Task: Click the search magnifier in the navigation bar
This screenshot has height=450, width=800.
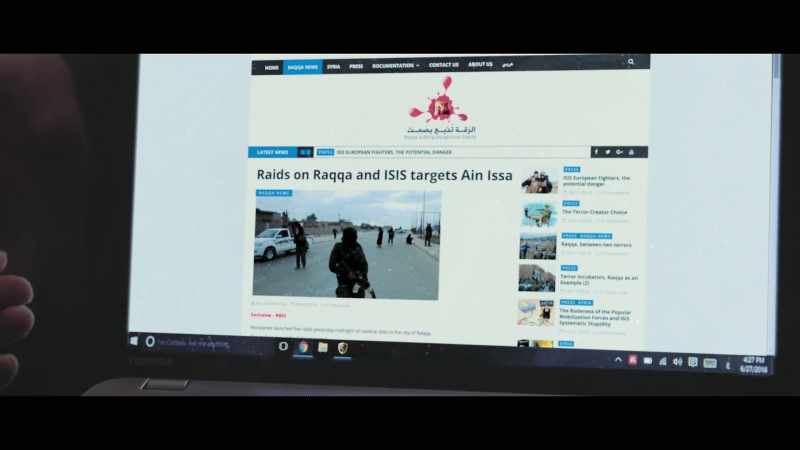Action: [x=631, y=62]
